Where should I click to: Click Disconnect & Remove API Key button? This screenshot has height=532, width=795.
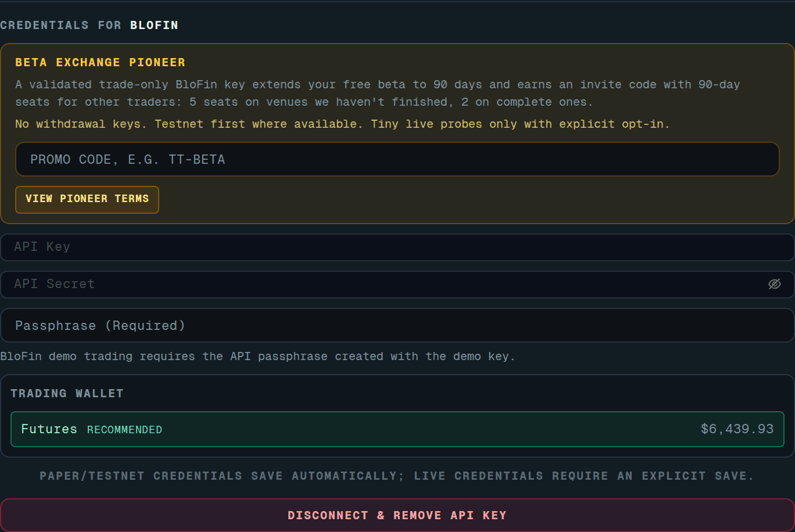click(397, 515)
